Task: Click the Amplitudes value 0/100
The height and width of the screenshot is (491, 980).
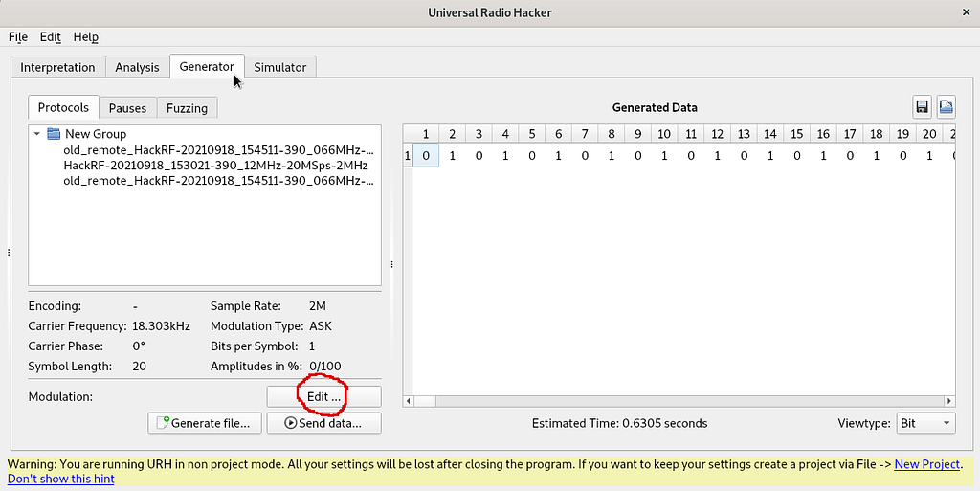Action: coord(325,366)
